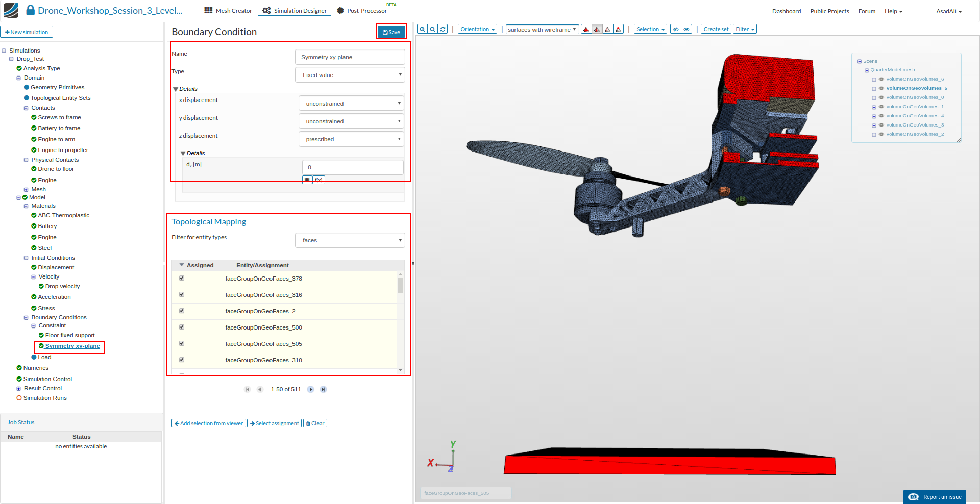Click Add selection from viewer

pos(209,423)
